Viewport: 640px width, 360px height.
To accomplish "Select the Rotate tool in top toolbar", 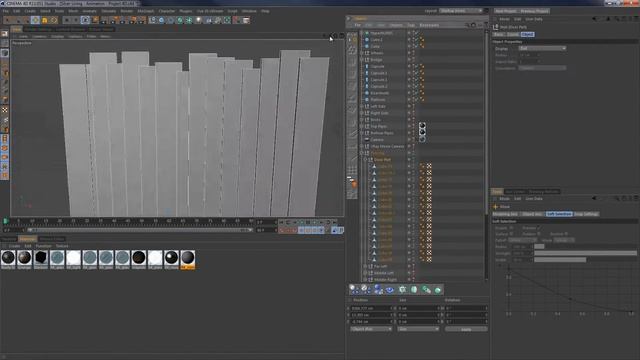I will [x=54, y=20].
